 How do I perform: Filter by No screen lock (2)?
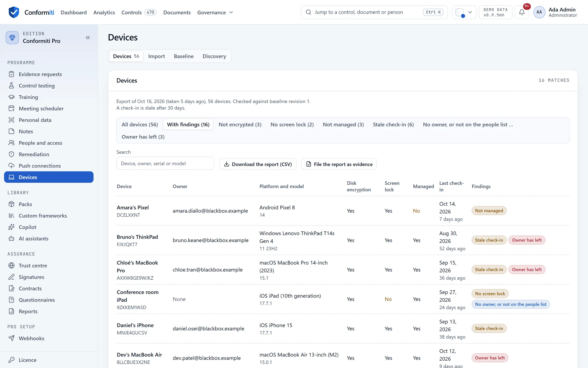(292, 124)
